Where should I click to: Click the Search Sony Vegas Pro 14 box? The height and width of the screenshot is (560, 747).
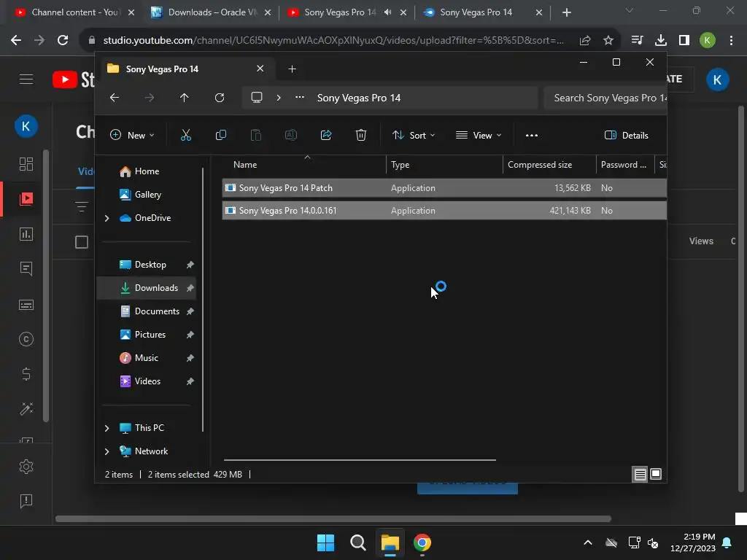click(605, 98)
